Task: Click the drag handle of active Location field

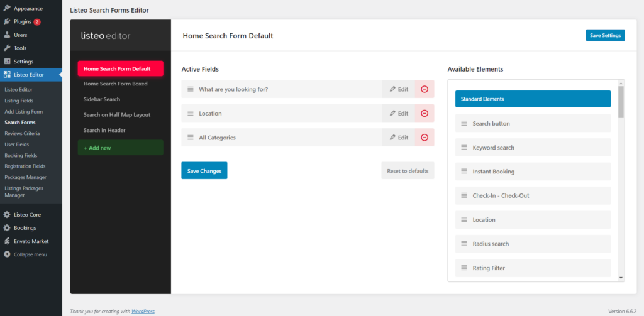Action: pos(191,113)
